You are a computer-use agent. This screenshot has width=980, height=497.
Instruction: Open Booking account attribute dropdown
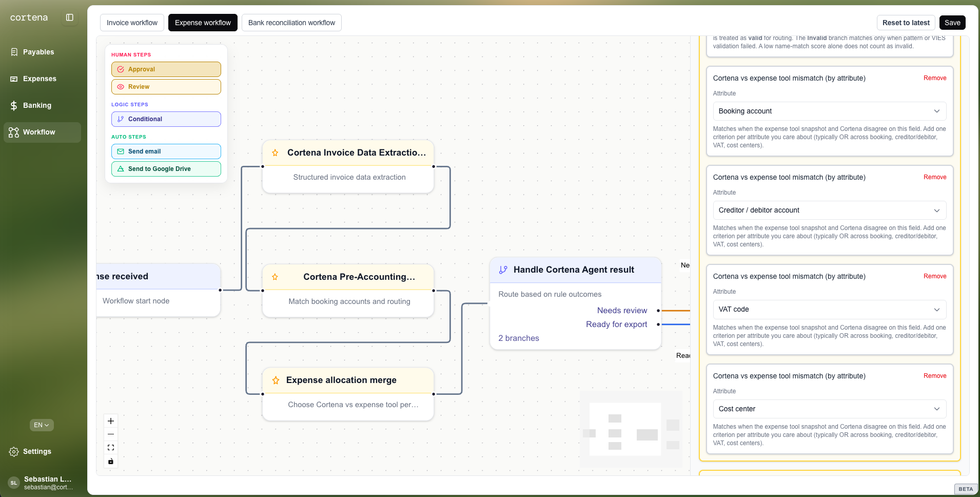click(829, 111)
